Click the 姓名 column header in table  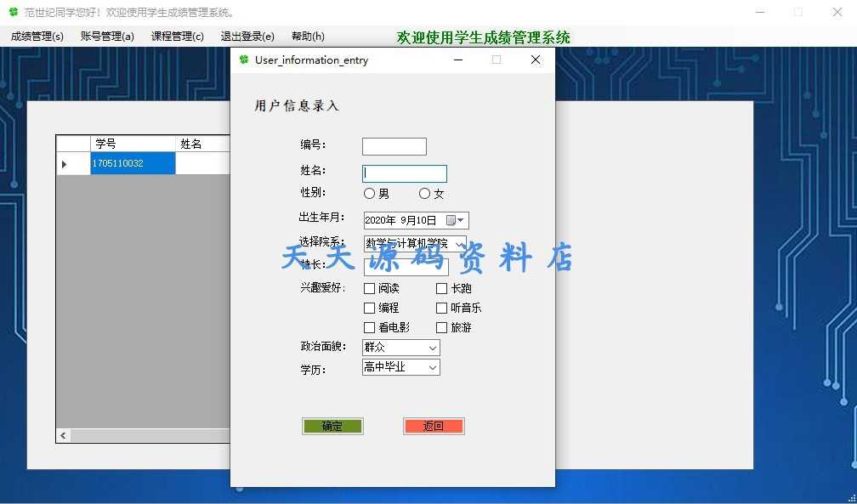point(203,144)
